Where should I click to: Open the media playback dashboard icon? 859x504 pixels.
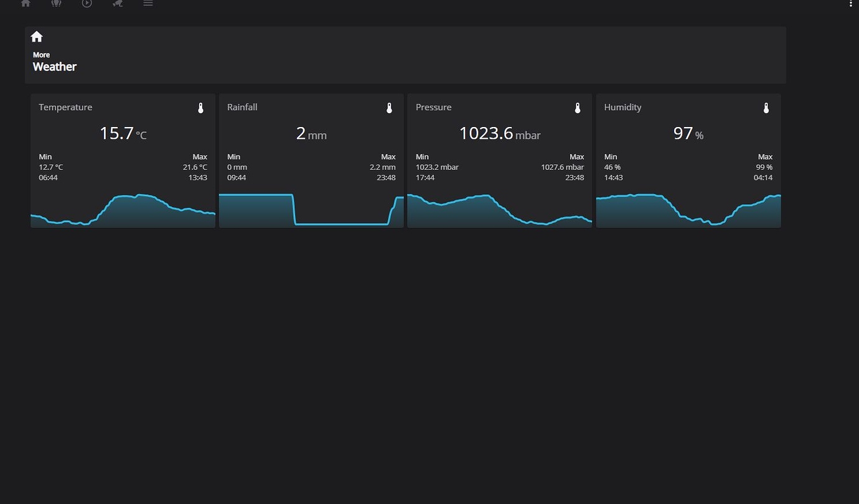pyautogui.click(x=86, y=4)
